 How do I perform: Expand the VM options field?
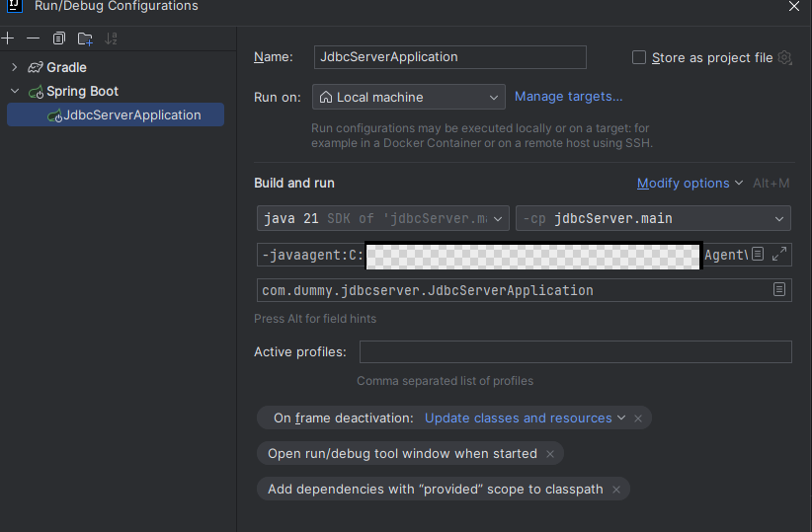click(x=779, y=254)
